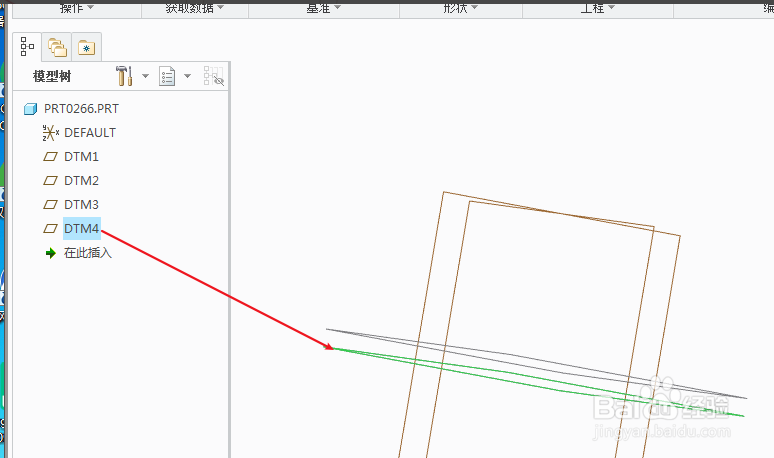The image size is (774, 458).
Task: Click DEFAULT coordinate system axes icon
Action: coord(50,133)
